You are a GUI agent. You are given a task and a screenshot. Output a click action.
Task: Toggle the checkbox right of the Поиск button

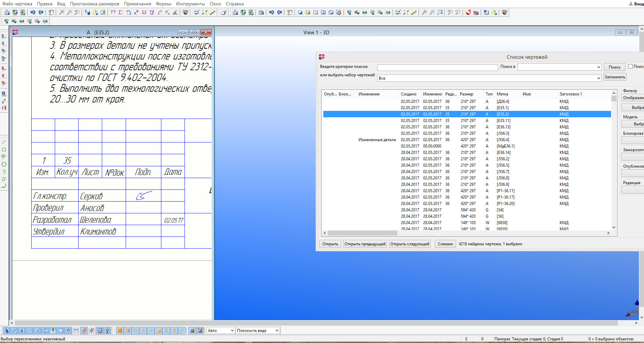coord(630,67)
